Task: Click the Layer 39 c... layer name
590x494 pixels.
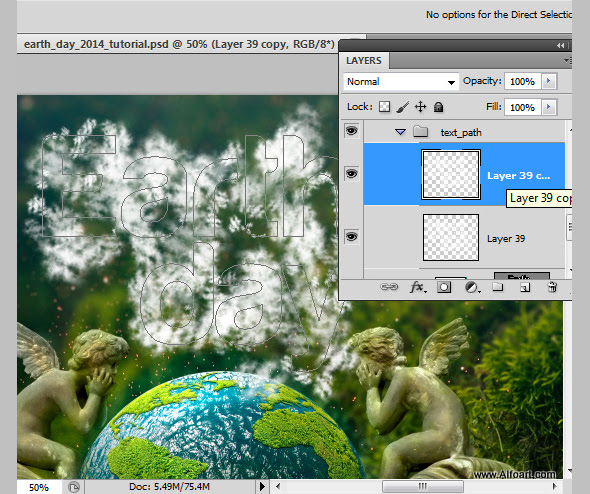Action: click(x=519, y=176)
